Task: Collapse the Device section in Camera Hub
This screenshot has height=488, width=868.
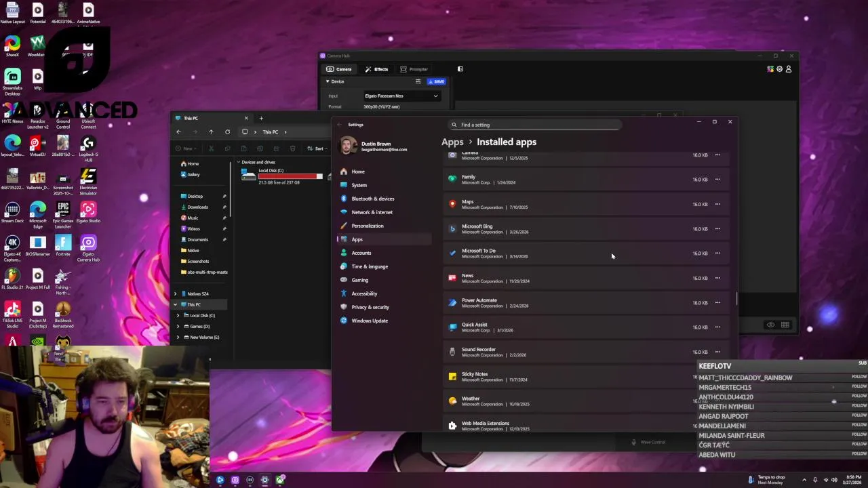Action: 328,81
